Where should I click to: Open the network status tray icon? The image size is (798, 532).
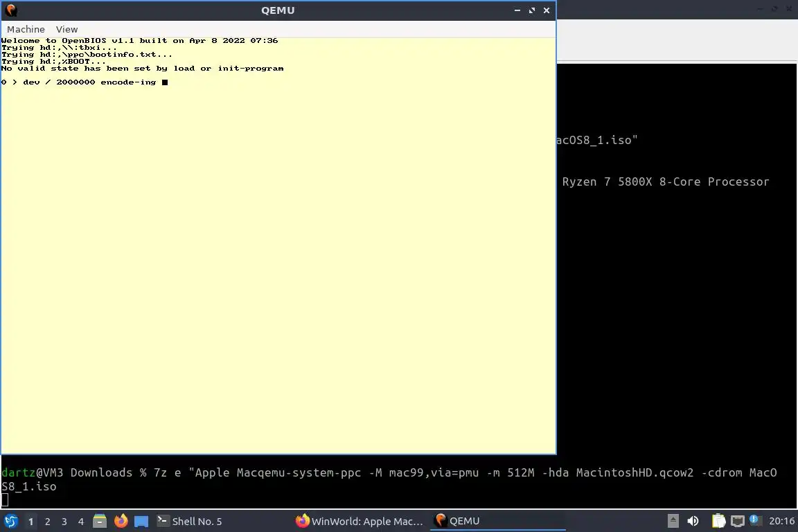[738, 521]
